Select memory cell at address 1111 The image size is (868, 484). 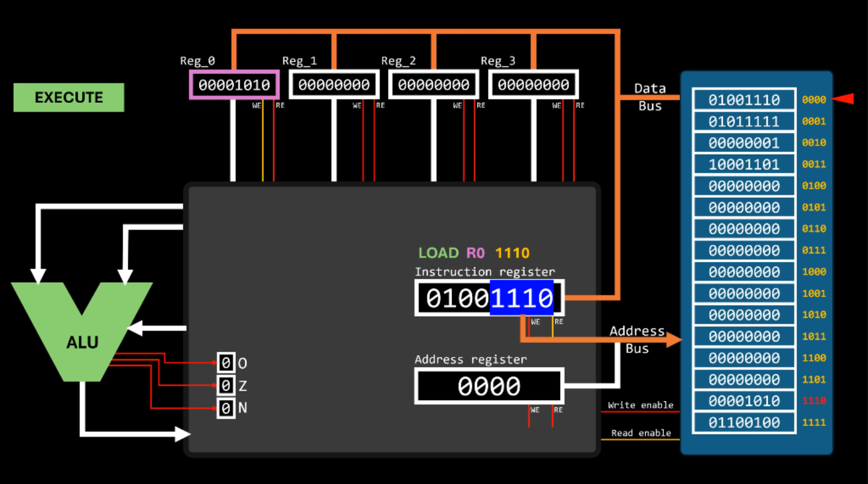pos(744,422)
